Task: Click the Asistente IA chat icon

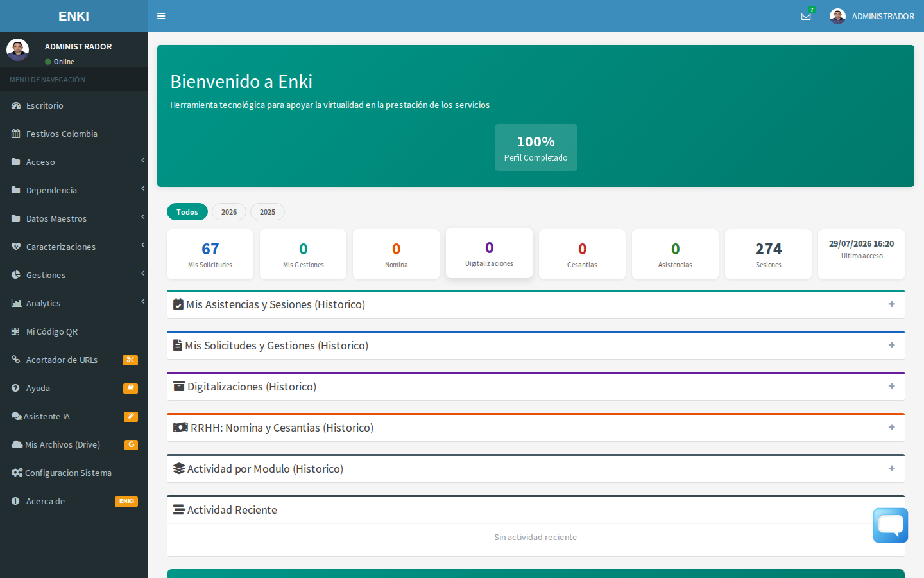Action: tap(17, 416)
